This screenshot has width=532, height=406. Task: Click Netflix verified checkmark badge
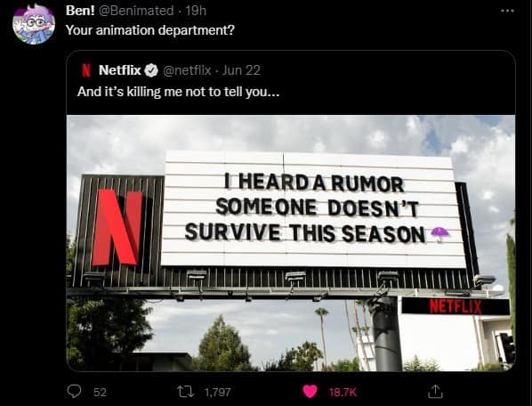click(151, 70)
